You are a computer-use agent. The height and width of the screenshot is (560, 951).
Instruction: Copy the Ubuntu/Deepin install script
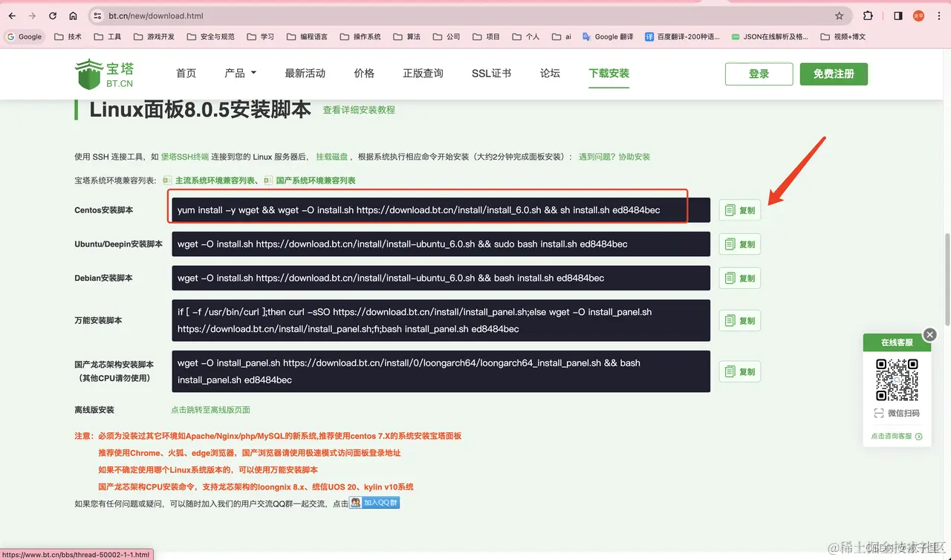[740, 244]
